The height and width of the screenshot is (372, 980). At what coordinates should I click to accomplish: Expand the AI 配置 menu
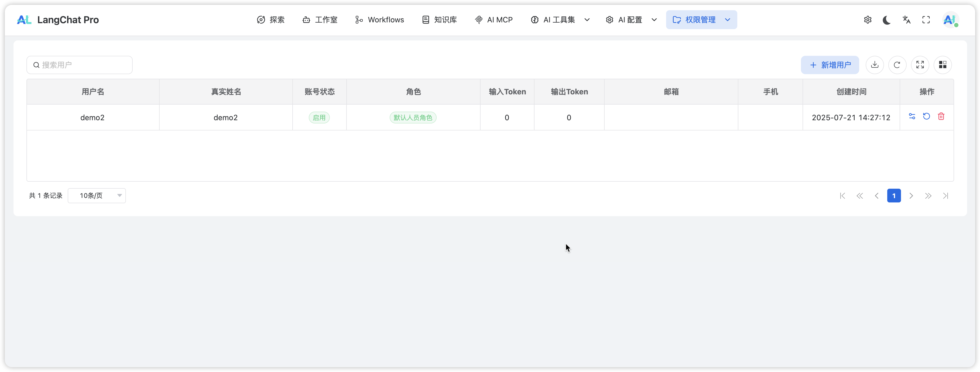pyautogui.click(x=631, y=20)
